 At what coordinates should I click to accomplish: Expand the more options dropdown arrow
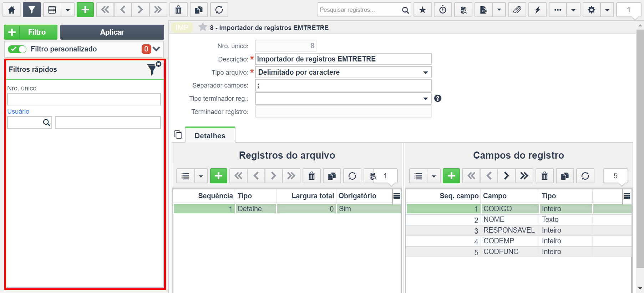tap(573, 10)
